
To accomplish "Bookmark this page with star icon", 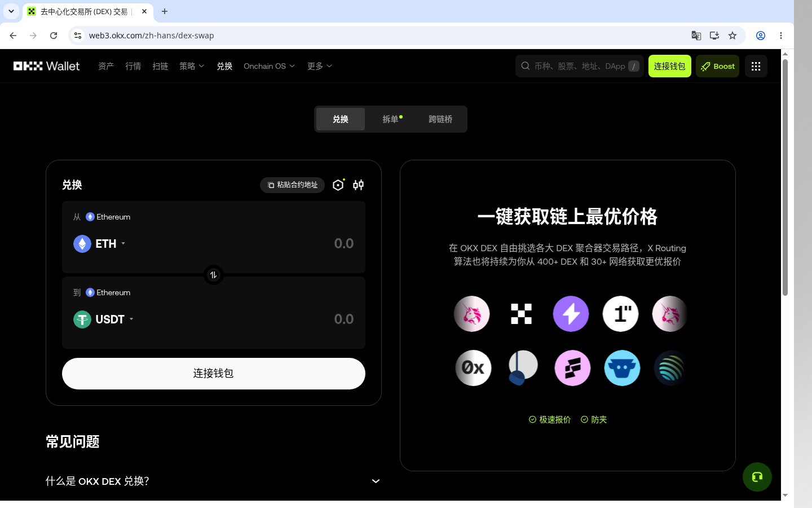I will pos(732,36).
